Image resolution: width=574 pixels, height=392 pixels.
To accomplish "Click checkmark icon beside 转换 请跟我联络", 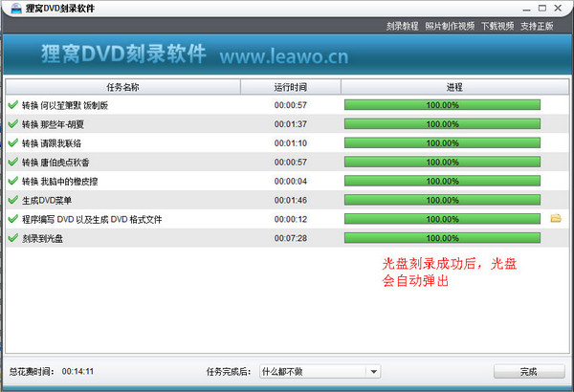I will point(12,142).
